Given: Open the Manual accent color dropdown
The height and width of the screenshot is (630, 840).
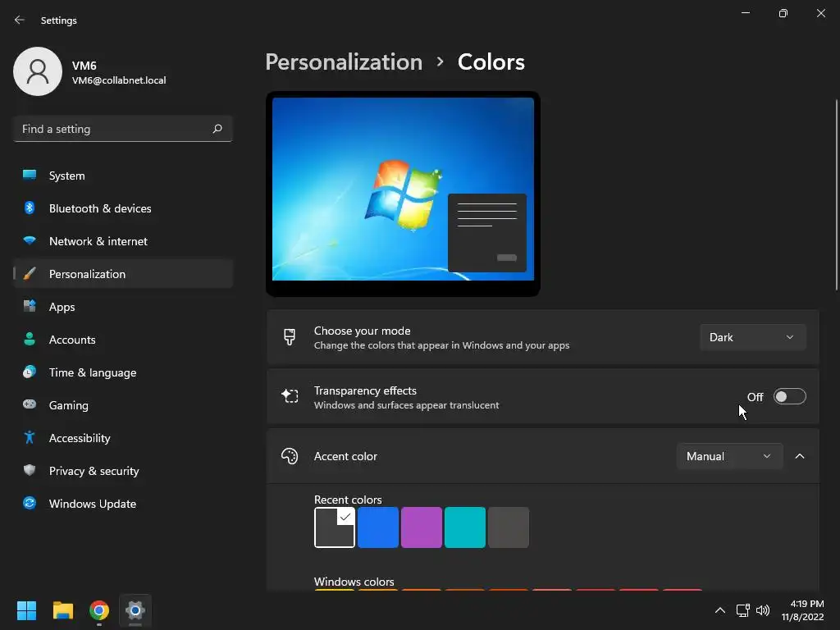Looking at the screenshot, I should 729,456.
